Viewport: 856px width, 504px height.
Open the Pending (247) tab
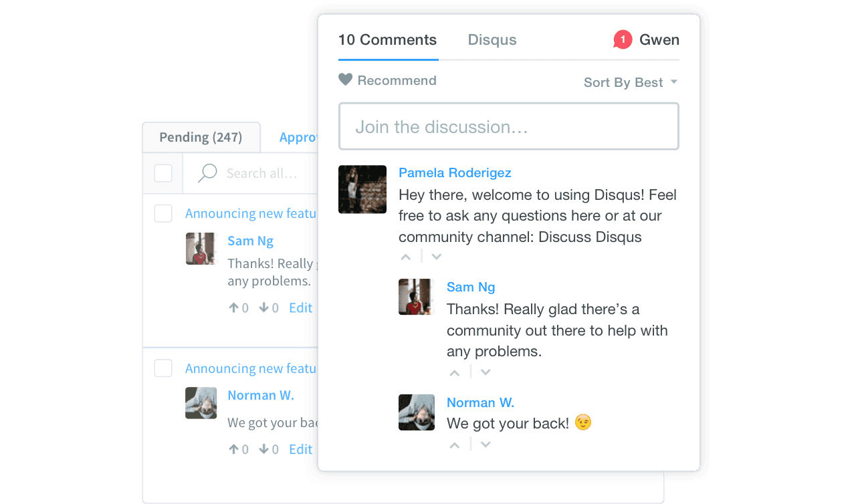tap(201, 137)
